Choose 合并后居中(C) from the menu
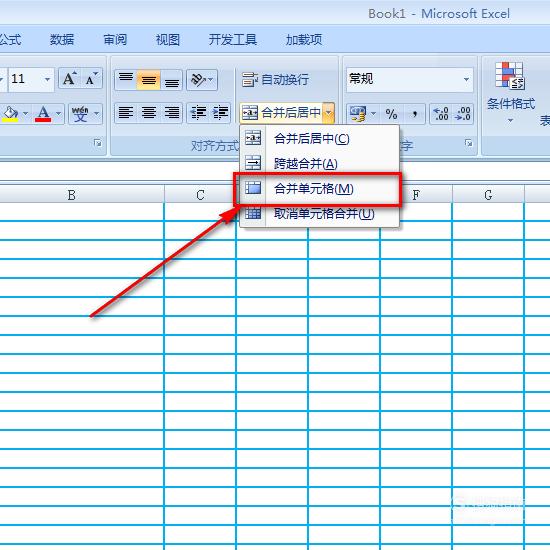This screenshot has height=550, width=550. (319, 139)
